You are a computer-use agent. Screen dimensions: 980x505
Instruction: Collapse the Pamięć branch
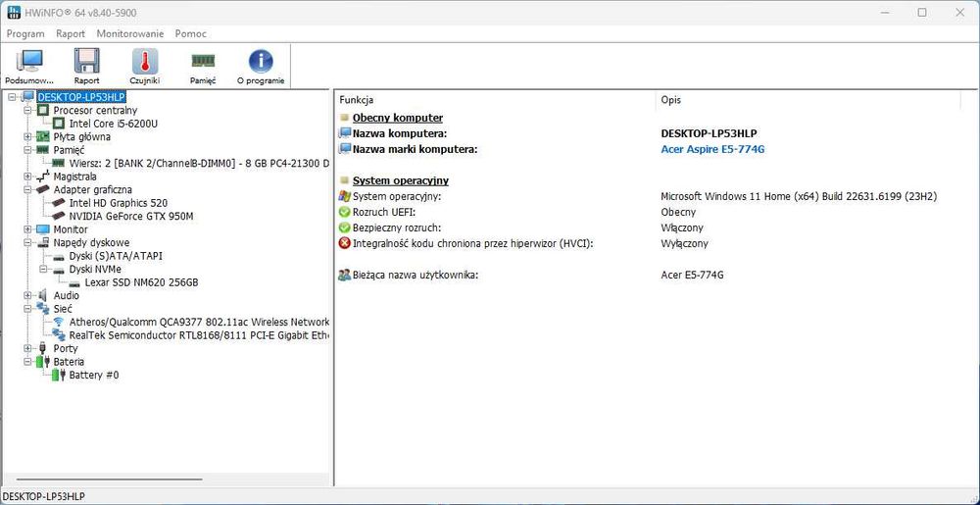(x=27, y=150)
